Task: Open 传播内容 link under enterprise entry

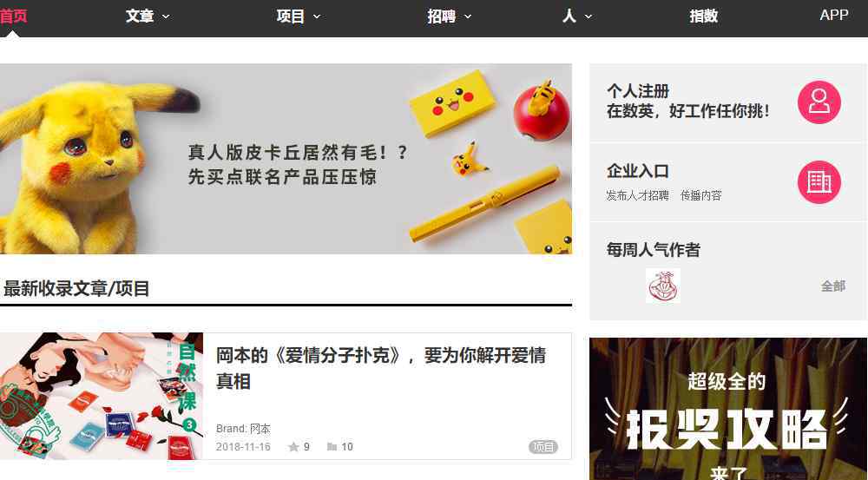Action: pos(700,195)
